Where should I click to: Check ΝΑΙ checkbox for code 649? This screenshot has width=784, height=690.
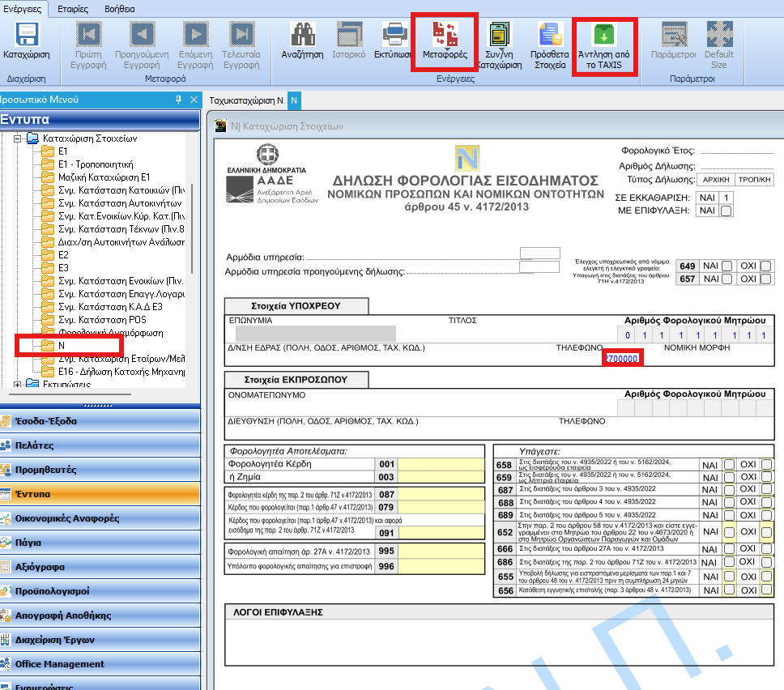[x=727, y=266]
